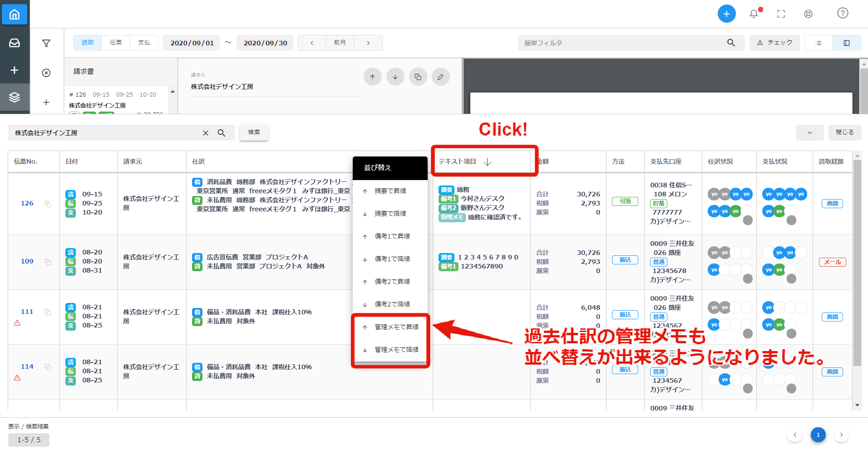
Task: Click the pencil edit round button
Action: tap(440, 77)
